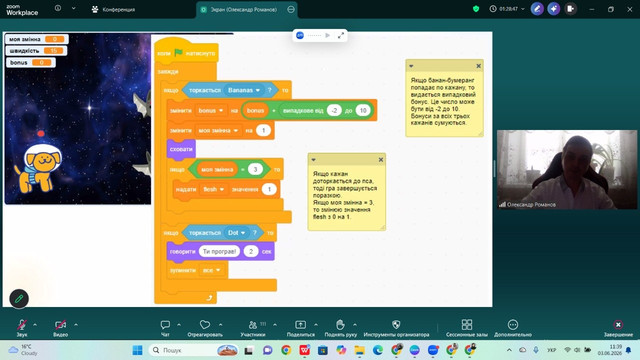Open Сессионные залы breakout rooms
Screen dimensions: 640x360
(467, 328)
